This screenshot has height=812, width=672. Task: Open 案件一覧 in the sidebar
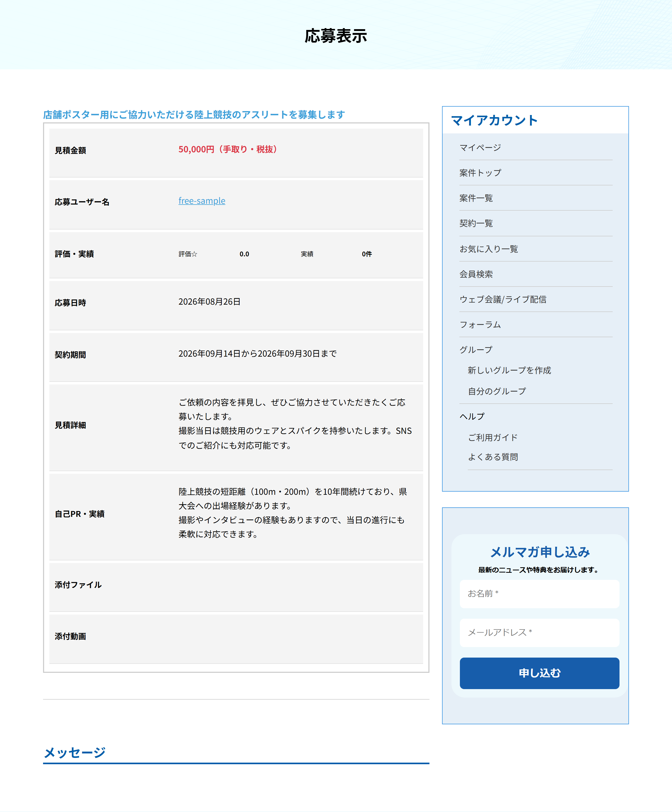(x=476, y=198)
